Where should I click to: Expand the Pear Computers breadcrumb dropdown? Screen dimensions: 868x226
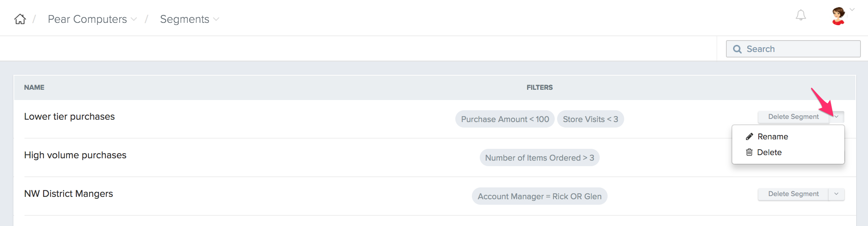[134, 19]
